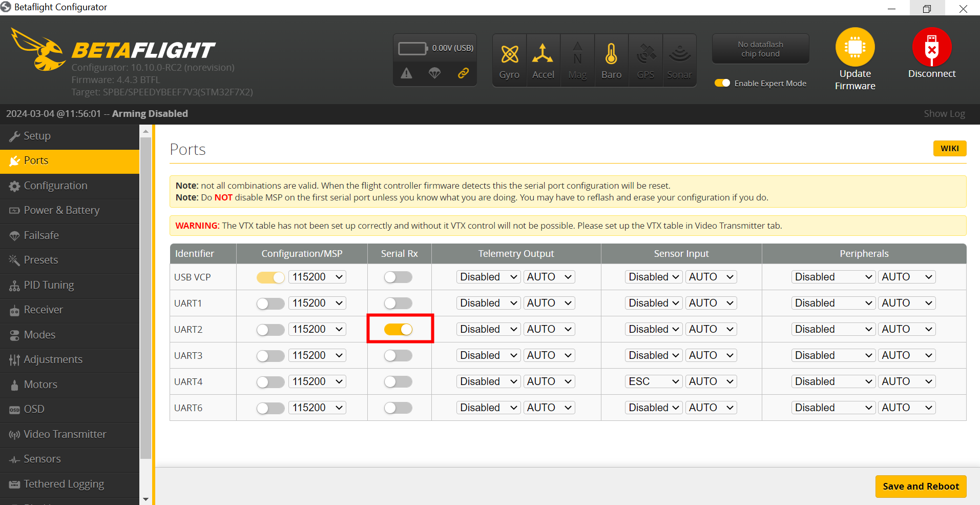Toggle USB VCP Configuration/MSP switch
This screenshot has width=980, height=505.
[270, 277]
